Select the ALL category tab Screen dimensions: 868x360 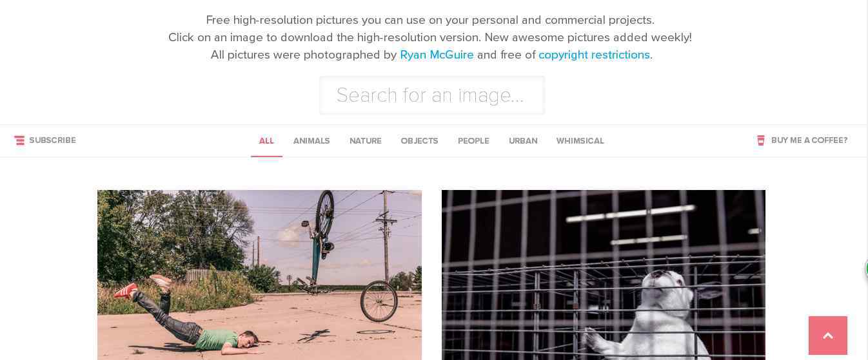coord(266,141)
